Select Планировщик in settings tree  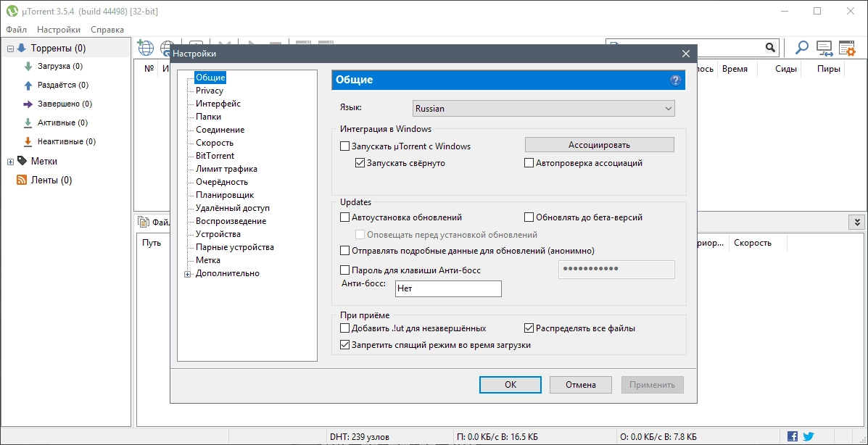pos(225,195)
